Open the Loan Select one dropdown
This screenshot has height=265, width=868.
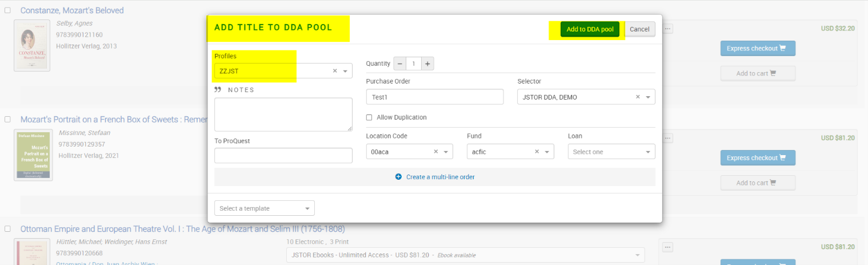tap(611, 152)
